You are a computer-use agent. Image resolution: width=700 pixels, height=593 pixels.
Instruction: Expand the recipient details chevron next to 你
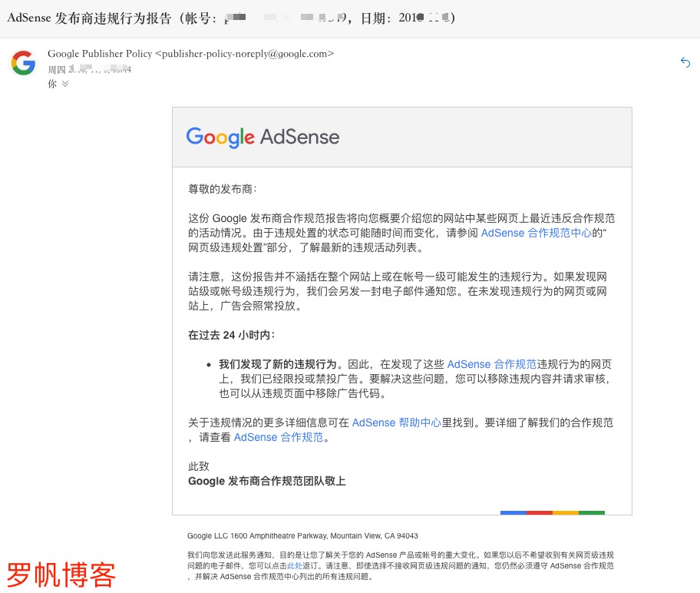[65, 84]
